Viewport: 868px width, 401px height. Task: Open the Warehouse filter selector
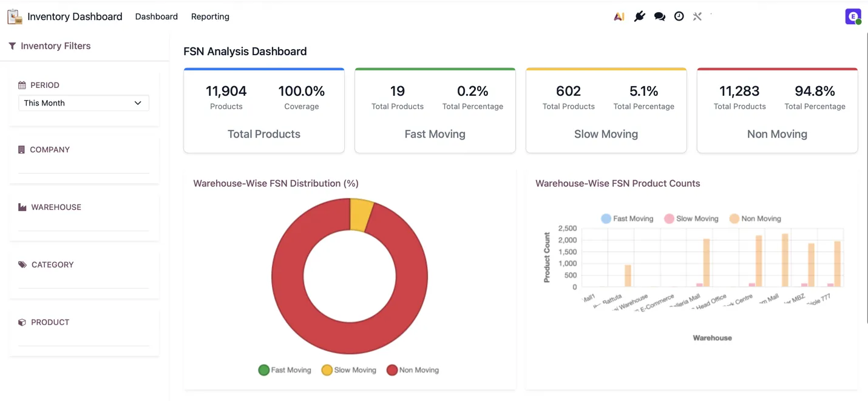[x=84, y=224]
